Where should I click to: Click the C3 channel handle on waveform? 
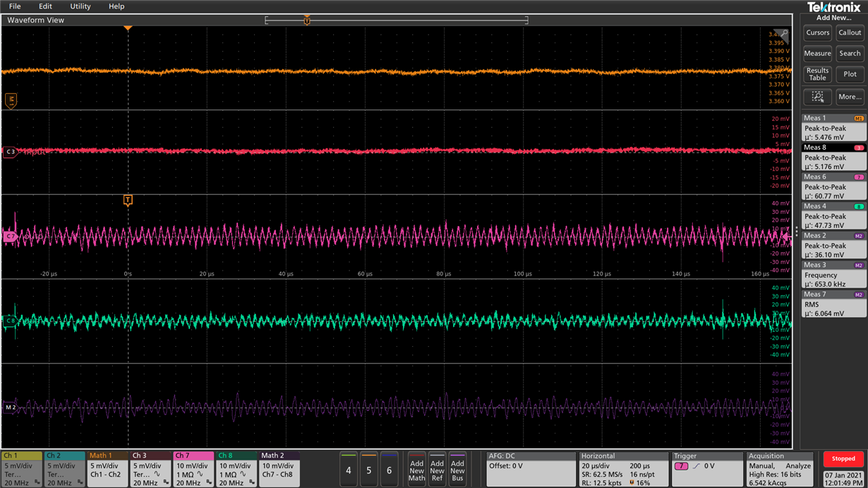coord(10,152)
